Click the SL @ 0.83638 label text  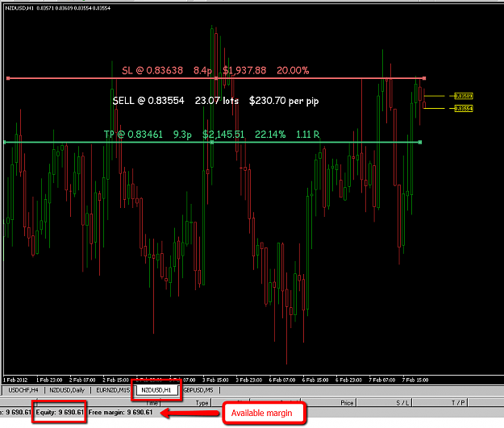[152, 70]
